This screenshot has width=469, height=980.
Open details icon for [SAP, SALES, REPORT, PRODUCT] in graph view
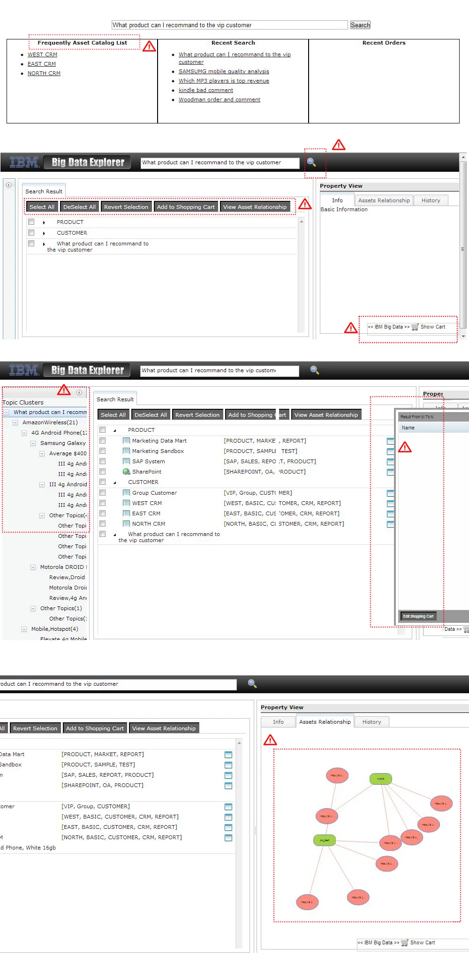(x=228, y=775)
